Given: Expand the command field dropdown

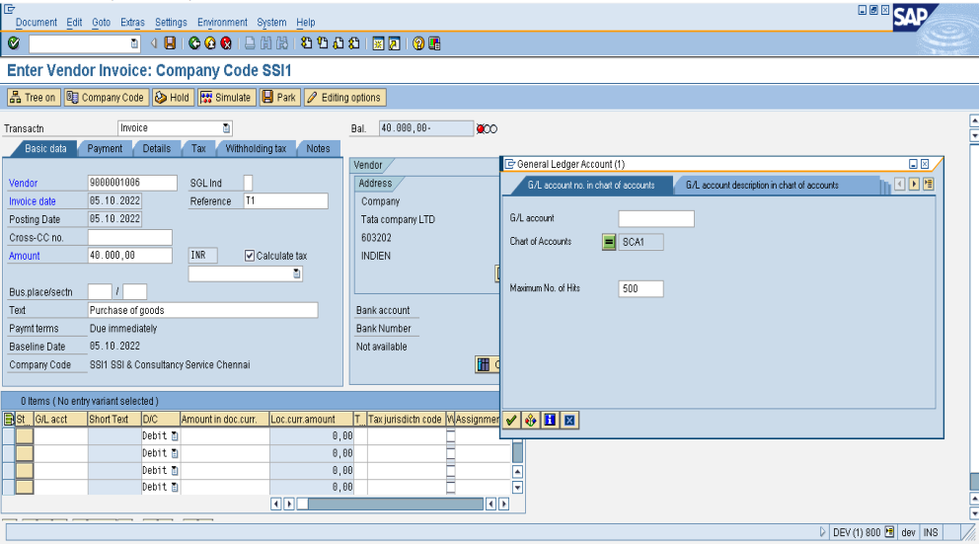Looking at the screenshot, I should (x=134, y=43).
